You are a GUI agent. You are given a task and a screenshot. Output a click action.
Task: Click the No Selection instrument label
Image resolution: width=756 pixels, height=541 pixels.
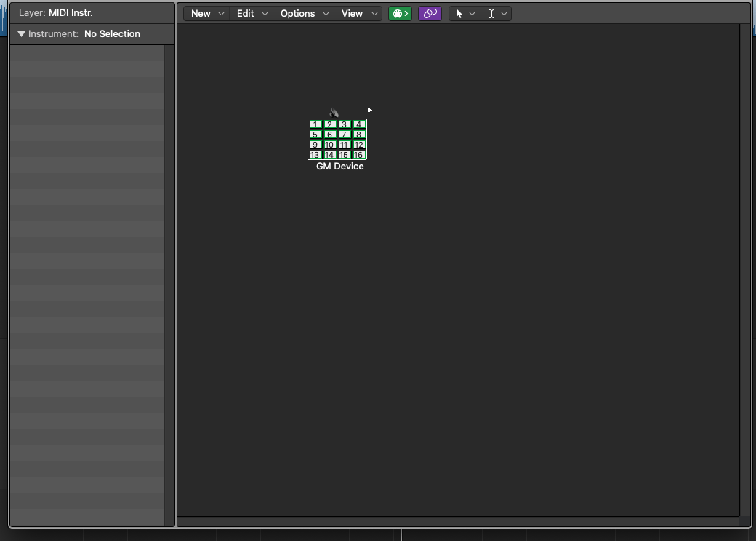coord(112,33)
